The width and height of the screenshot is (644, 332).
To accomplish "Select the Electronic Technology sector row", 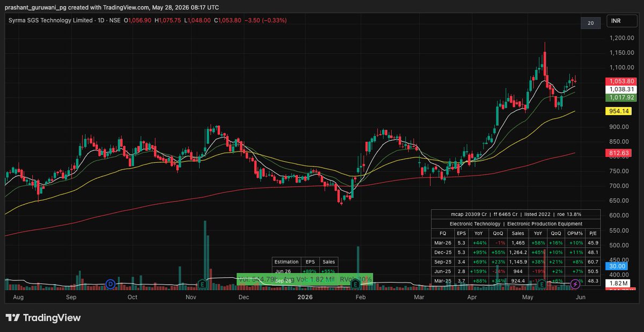I will click(516, 223).
